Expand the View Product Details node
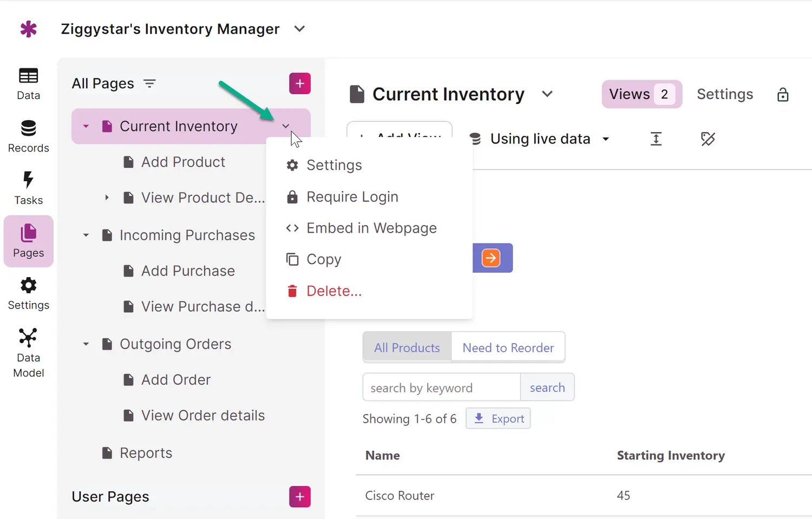The height and width of the screenshot is (519, 812). point(107,198)
